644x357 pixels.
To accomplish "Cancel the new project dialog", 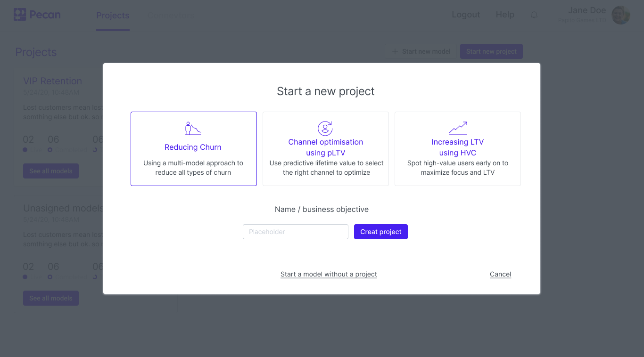I will pyautogui.click(x=500, y=274).
